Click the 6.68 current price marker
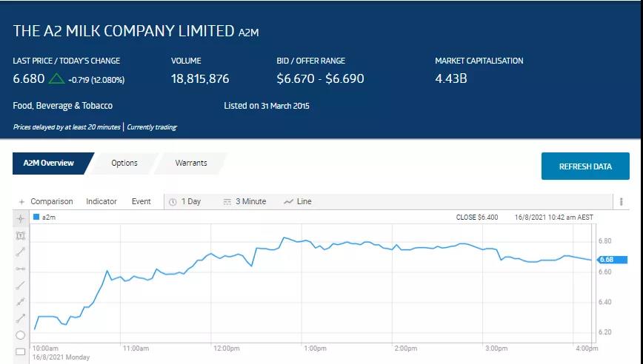 tap(612, 260)
